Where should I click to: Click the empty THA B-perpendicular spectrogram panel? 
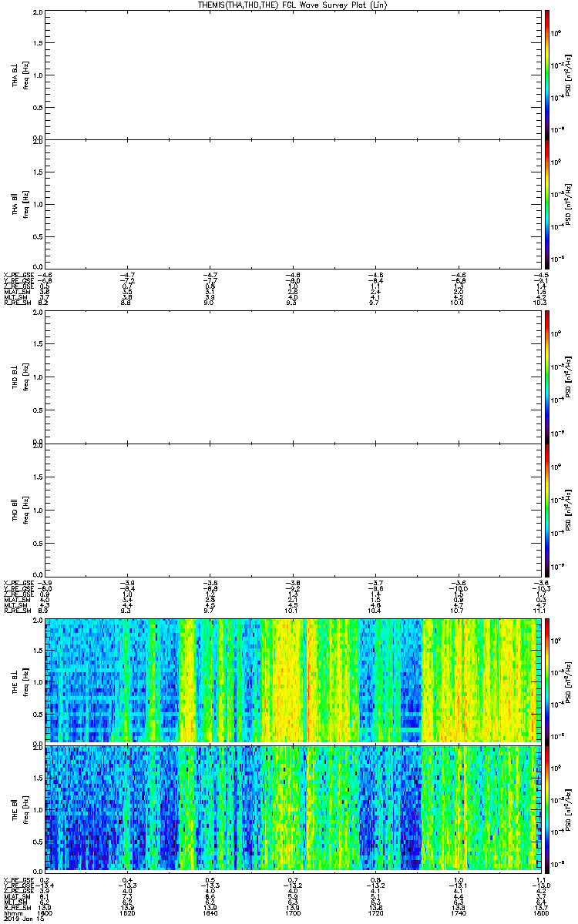(292, 74)
